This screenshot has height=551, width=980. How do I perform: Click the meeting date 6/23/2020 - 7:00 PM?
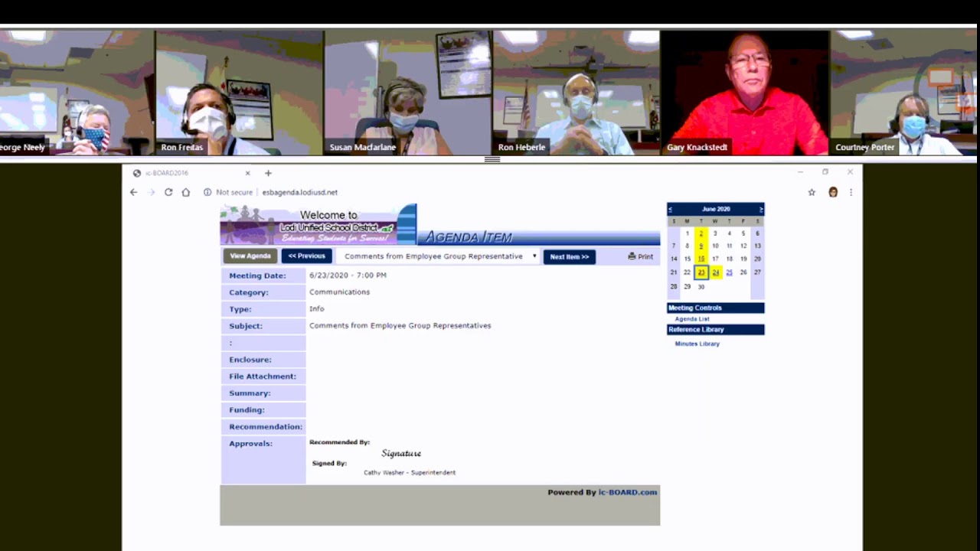coord(348,275)
